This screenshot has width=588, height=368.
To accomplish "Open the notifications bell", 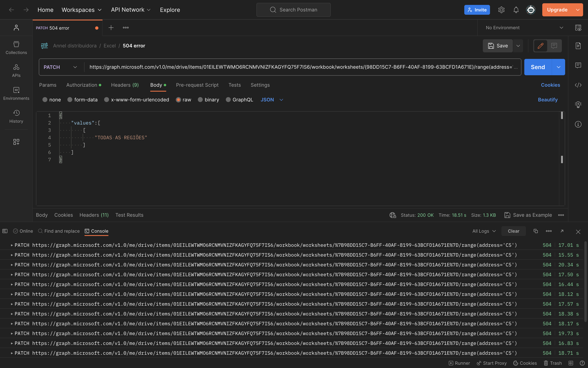I will tap(516, 10).
